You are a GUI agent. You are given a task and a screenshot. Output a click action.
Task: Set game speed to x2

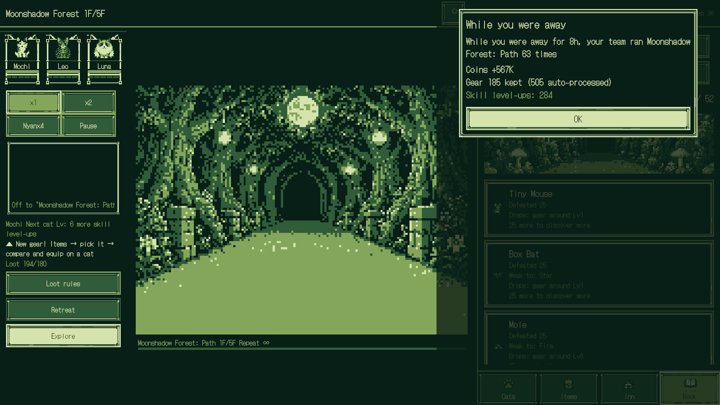(88, 102)
